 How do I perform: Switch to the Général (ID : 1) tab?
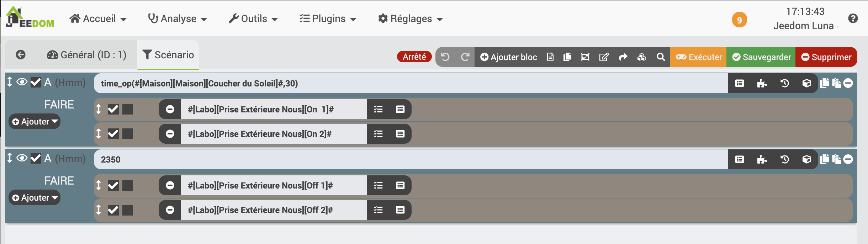(87, 55)
